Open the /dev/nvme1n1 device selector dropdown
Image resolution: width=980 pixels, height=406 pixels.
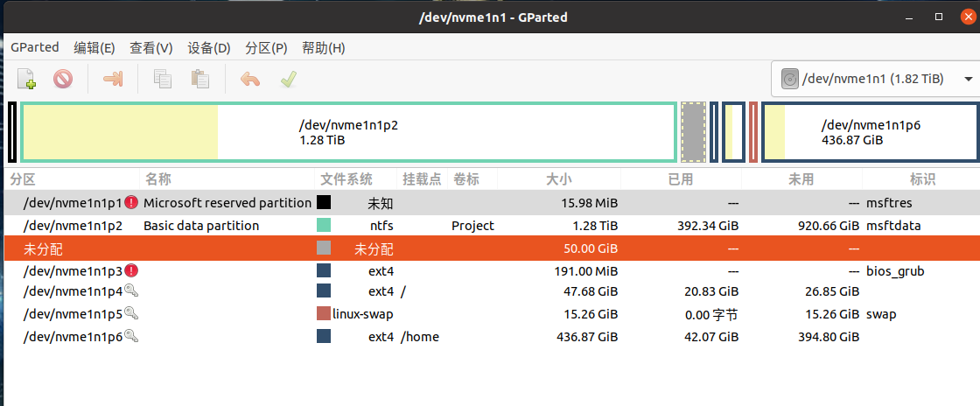pyautogui.click(x=874, y=79)
